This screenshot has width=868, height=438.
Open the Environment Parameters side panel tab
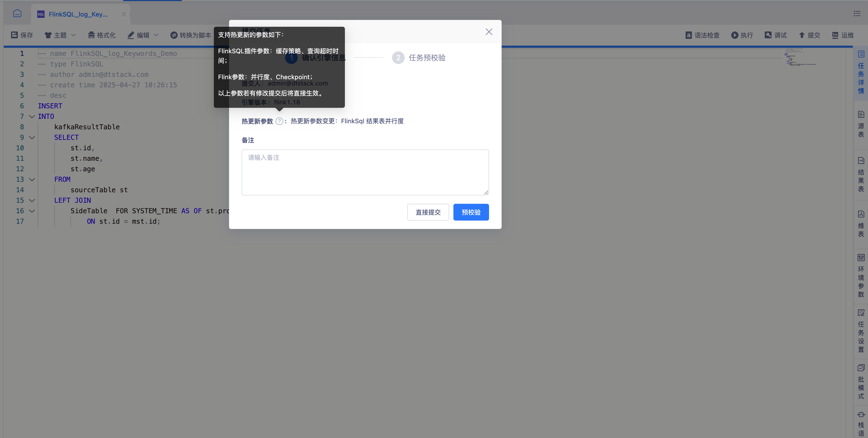[x=861, y=276]
